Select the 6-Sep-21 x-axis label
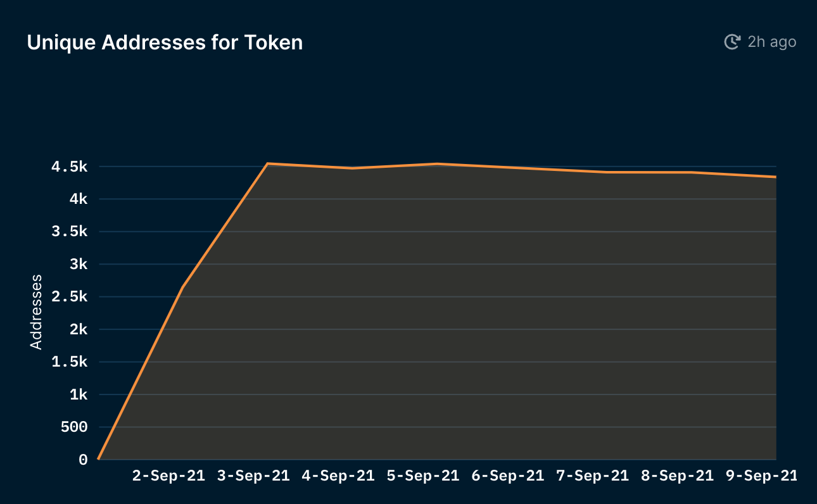817x504 pixels. coord(508,476)
